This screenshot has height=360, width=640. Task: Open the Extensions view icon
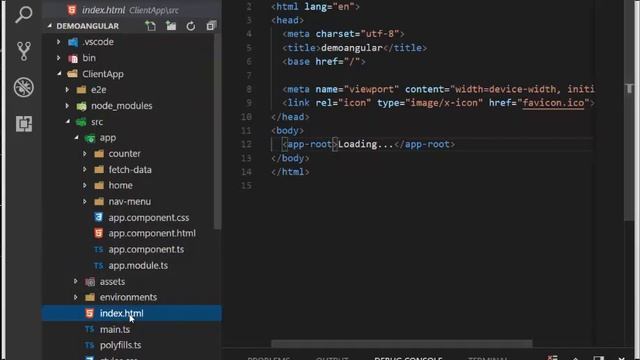coord(24,123)
